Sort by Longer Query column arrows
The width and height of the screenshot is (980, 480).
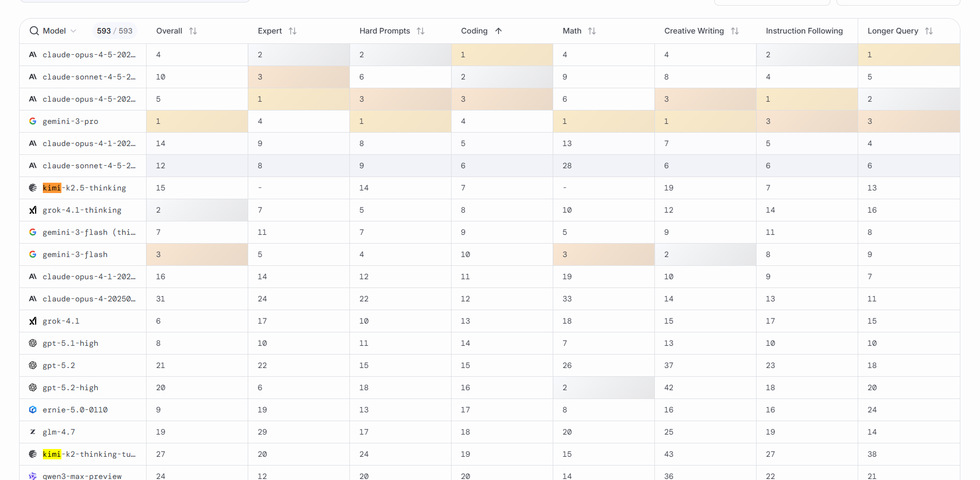pos(929,31)
